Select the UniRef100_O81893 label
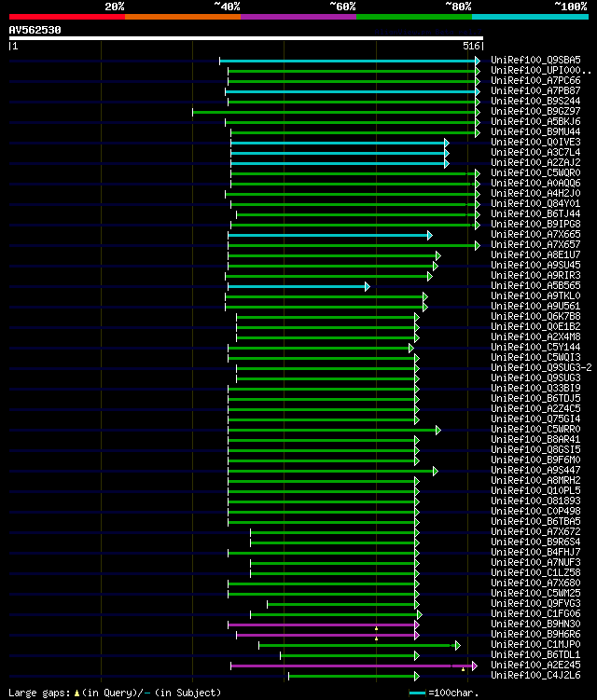597x700 pixels. [535, 501]
